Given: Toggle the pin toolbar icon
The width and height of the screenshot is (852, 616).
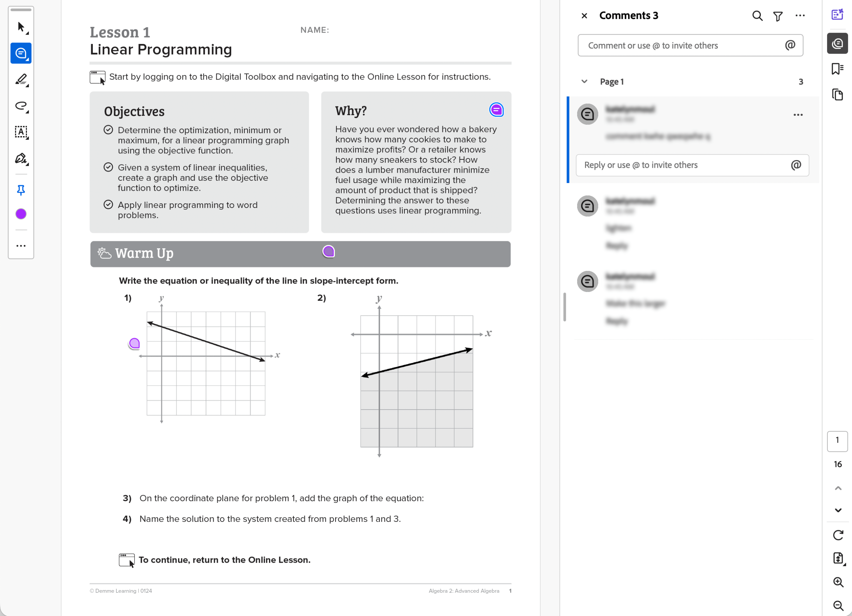Looking at the screenshot, I should pos(21,190).
